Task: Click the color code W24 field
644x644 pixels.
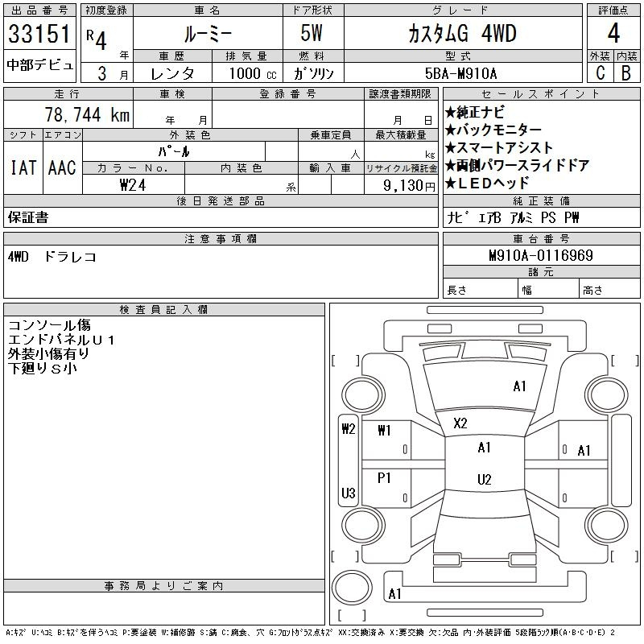Action: (x=133, y=185)
